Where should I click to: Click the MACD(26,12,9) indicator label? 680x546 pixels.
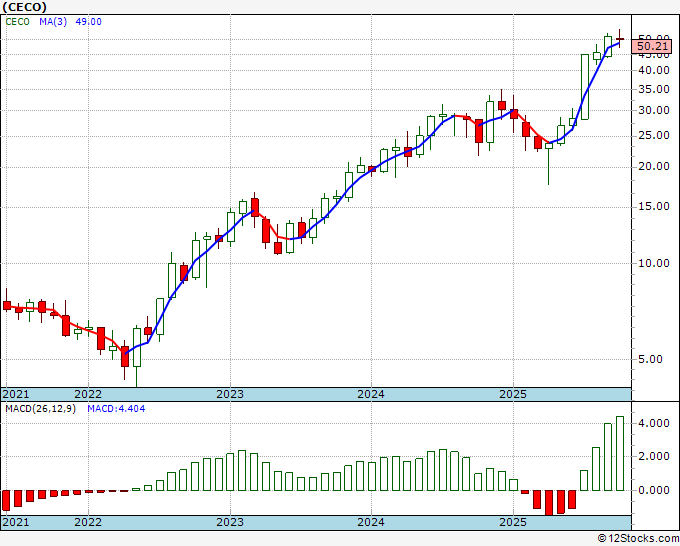point(40,409)
